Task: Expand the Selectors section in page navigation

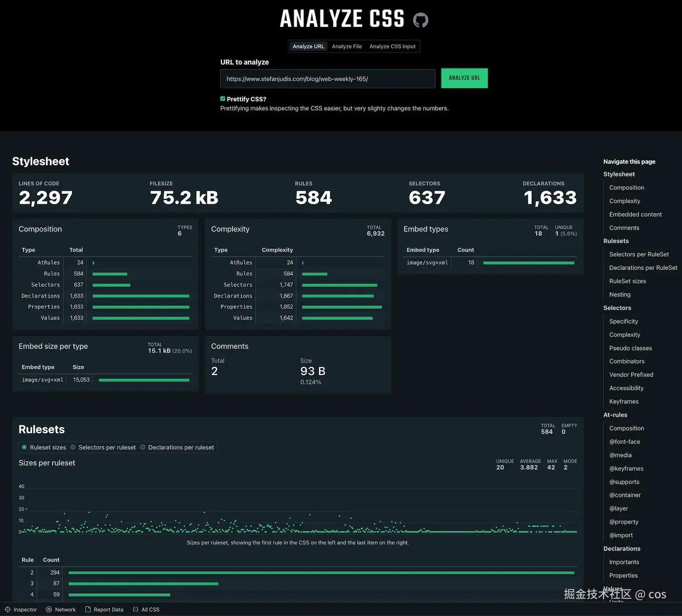Action: tap(617, 308)
